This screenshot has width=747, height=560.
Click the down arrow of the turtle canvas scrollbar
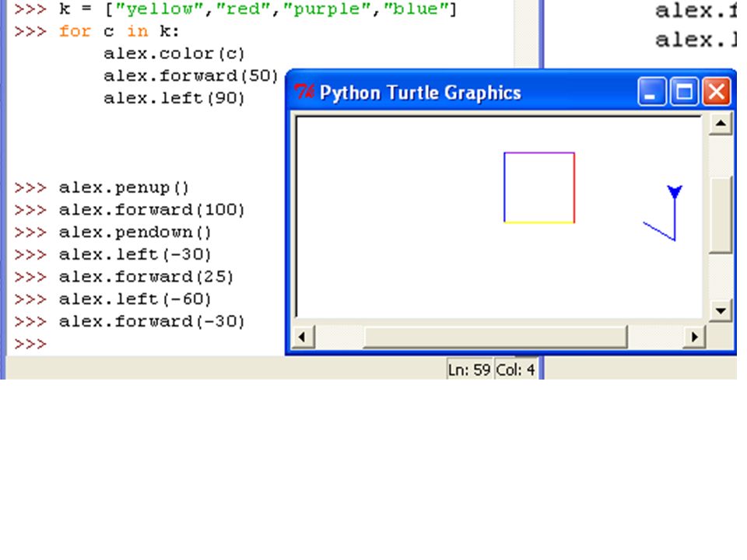721,311
